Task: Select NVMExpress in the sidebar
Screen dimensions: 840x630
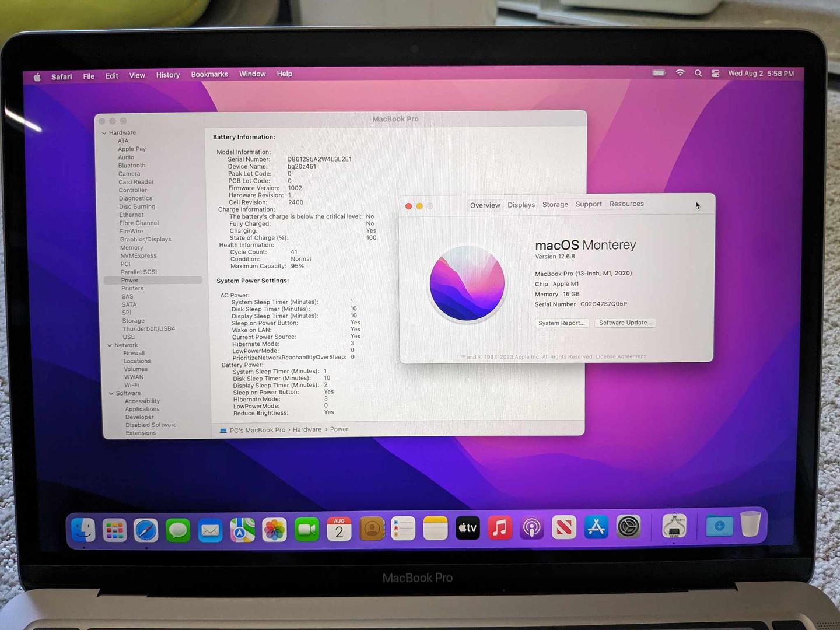Action: [138, 256]
